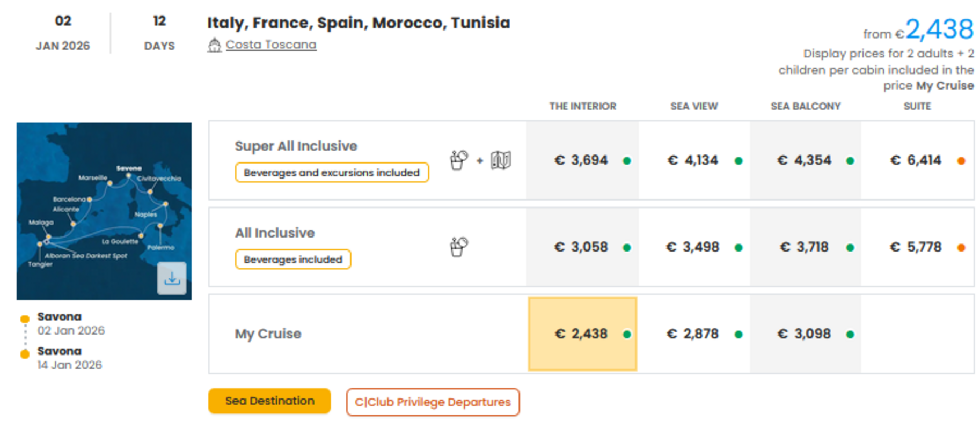This screenshot has width=980, height=429.
Task: Choose All Inclusive Sea View € 3,498
Action: (x=693, y=247)
